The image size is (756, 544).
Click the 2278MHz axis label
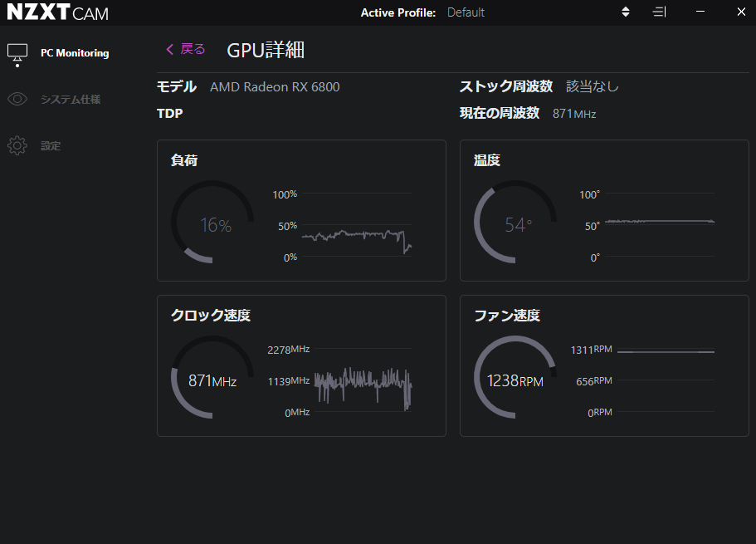(288, 350)
